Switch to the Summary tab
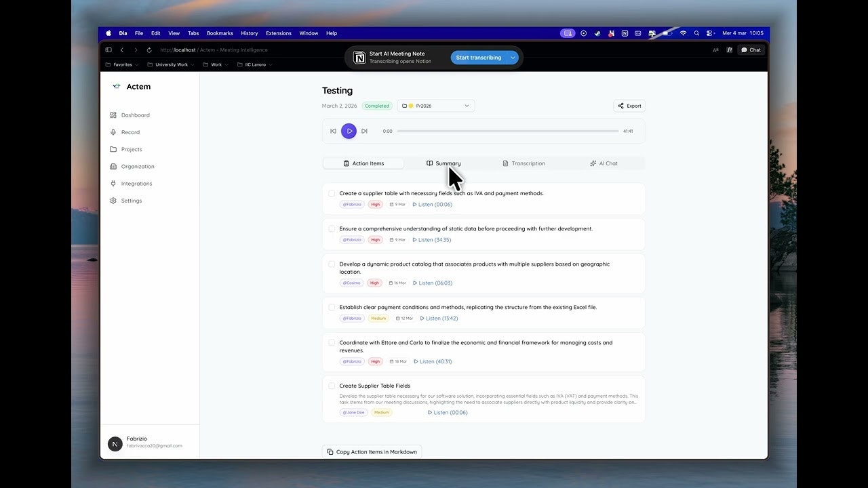This screenshot has width=868, height=488. point(443,163)
